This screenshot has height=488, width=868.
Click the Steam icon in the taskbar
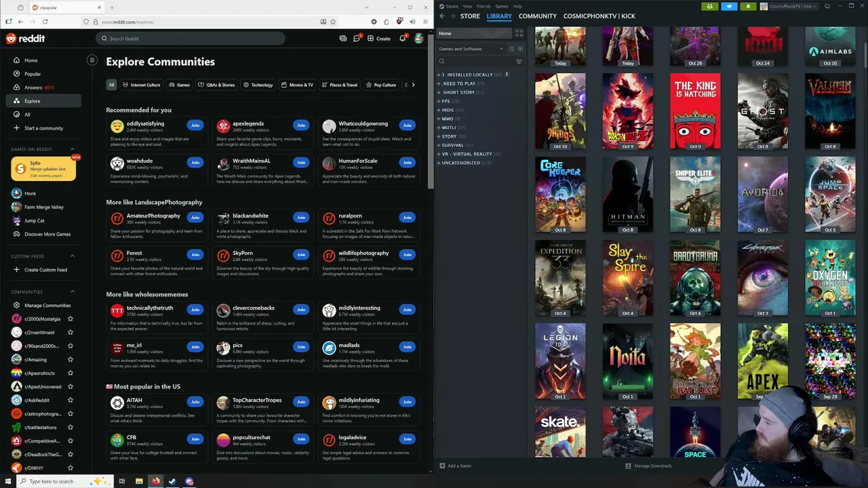coord(172,481)
